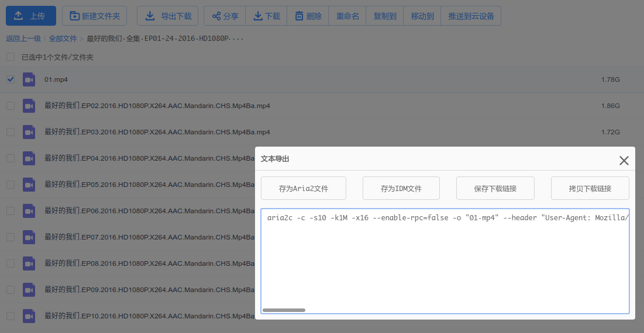Click 复制到 in the toolbar
The image size is (644, 333).
coord(385,16)
